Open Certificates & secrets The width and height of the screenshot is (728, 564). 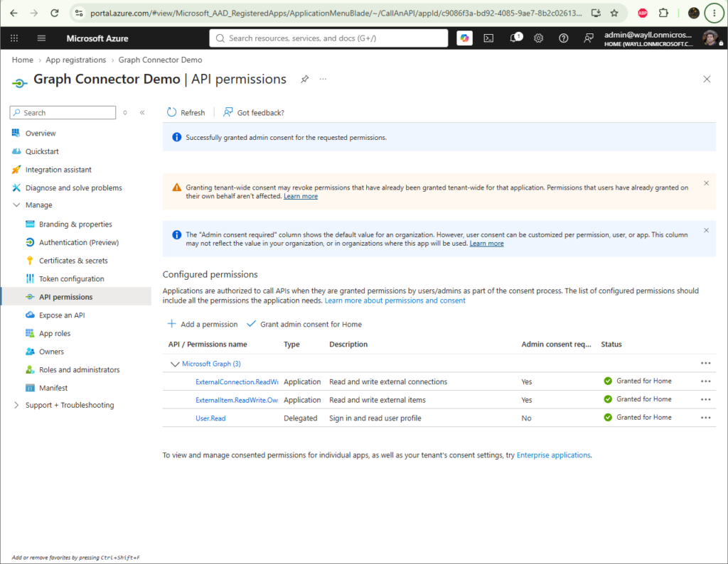coord(73,261)
